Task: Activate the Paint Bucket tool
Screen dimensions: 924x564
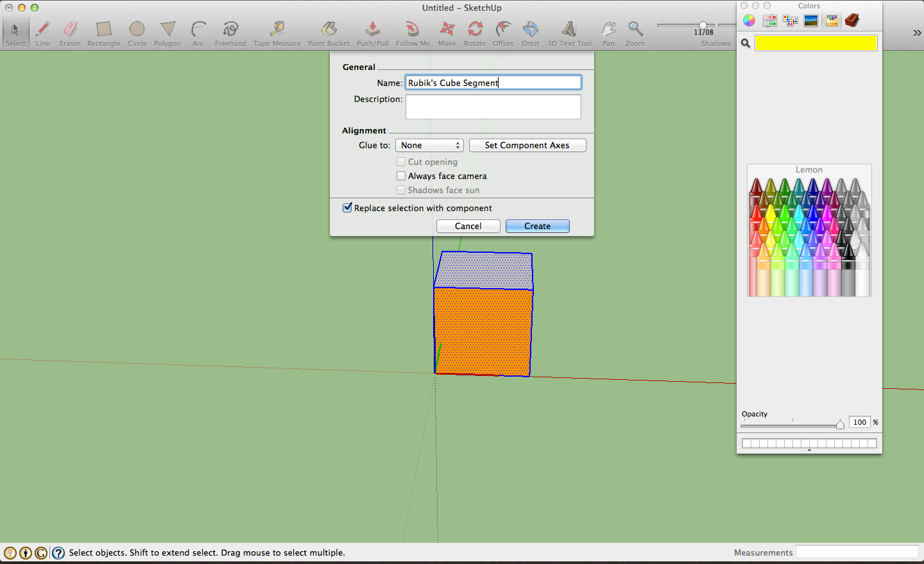Action: 329,29
